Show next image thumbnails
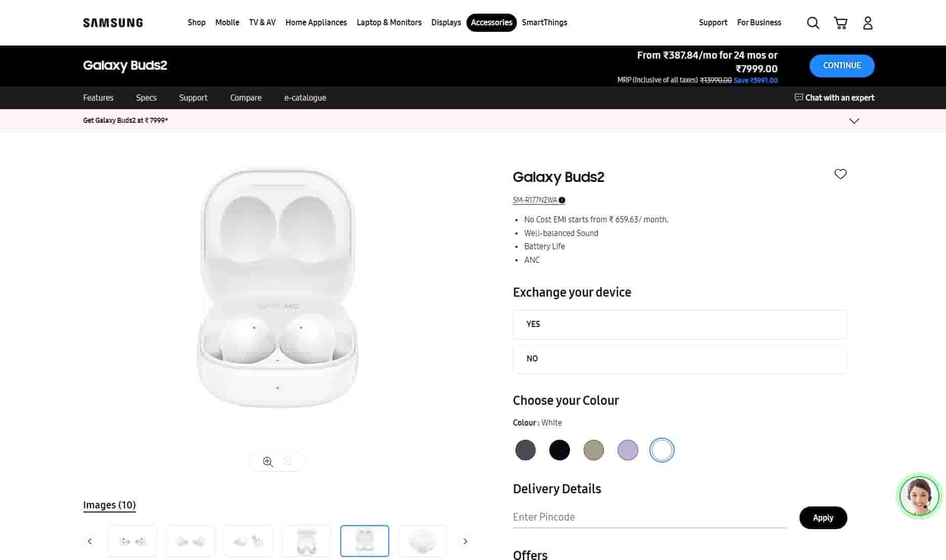 [465, 541]
